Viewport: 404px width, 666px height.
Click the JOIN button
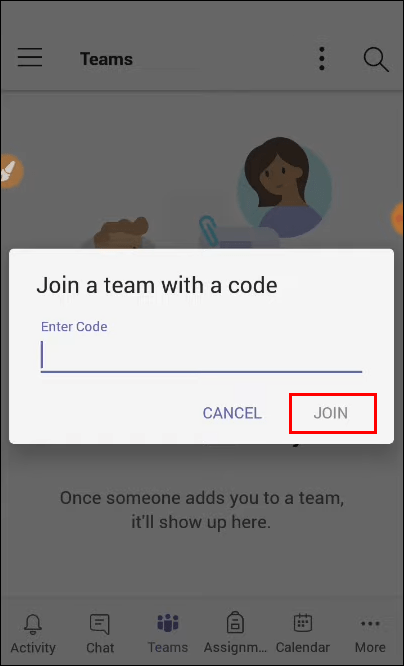pos(331,413)
